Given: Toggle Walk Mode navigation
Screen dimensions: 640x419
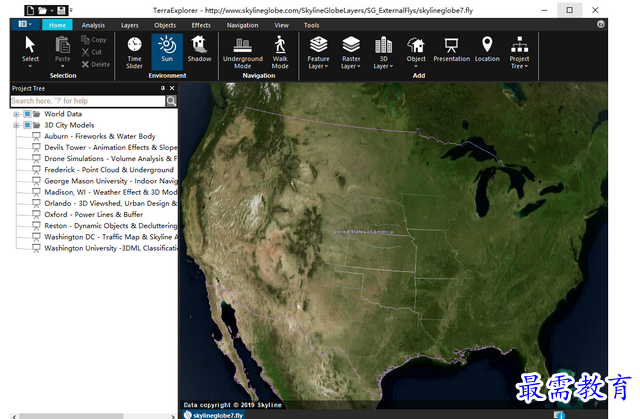Looking at the screenshot, I should pyautogui.click(x=280, y=52).
